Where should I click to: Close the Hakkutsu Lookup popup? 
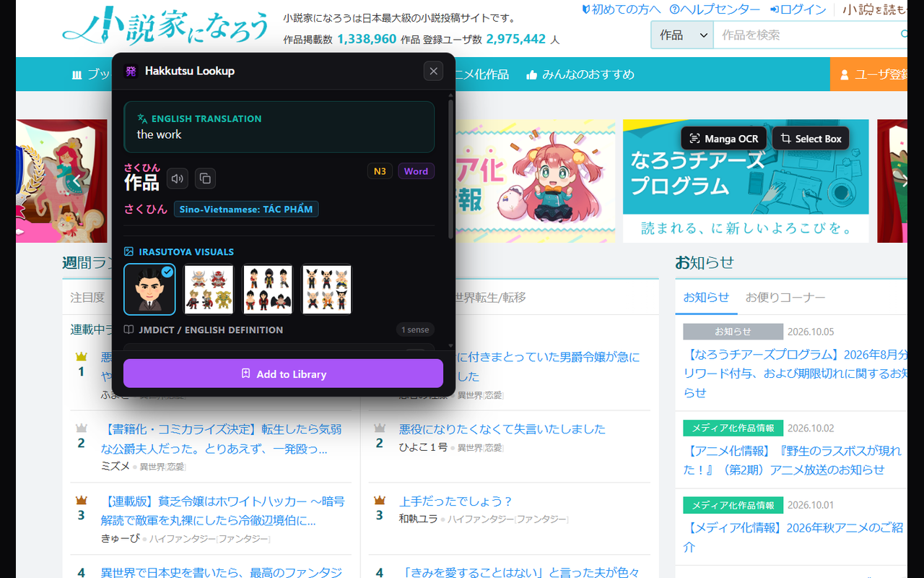(x=433, y=71)
